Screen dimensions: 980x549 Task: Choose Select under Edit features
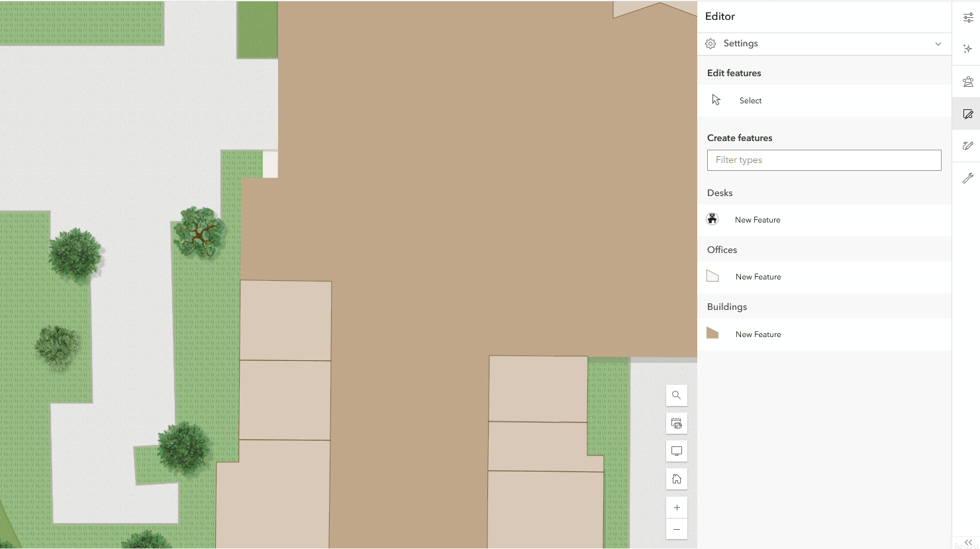click(x=750, y=101)
